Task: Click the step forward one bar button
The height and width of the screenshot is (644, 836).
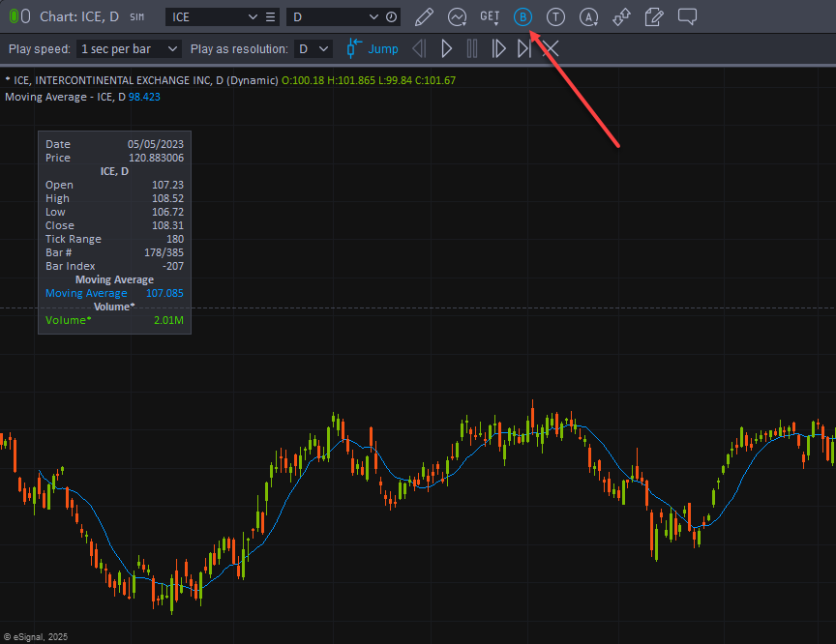Action: [x=499, y=48]
